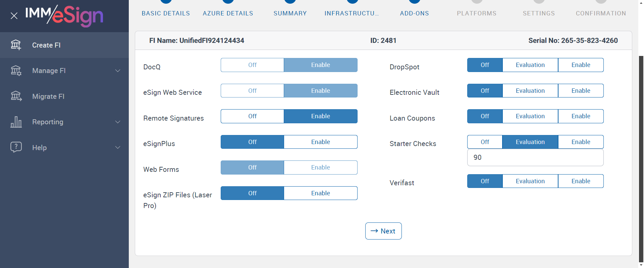Click the Help question bubble icon
The height and width of the screenshot is (268, 644).
tap(16, 147)
